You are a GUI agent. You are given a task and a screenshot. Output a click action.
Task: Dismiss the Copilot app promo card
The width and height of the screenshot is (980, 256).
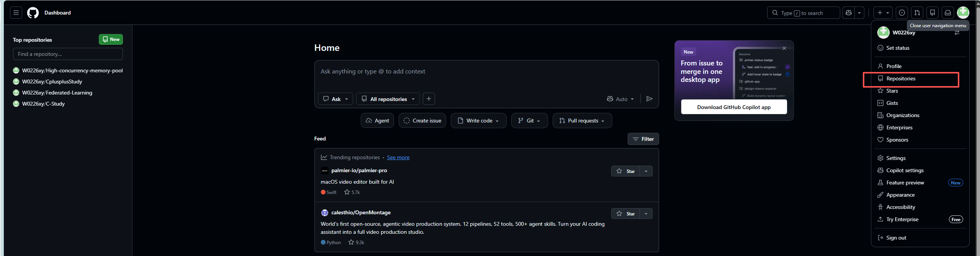click(x=784, y=48)
